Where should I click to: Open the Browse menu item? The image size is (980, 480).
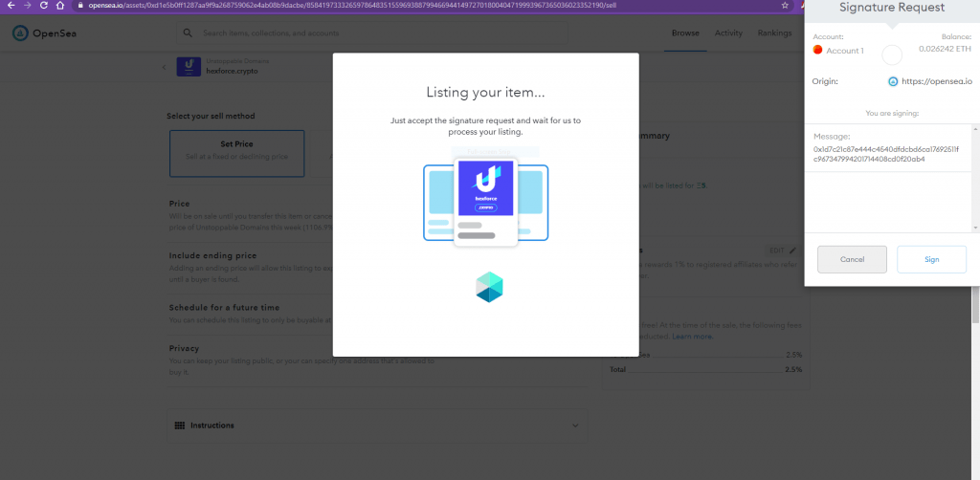click(685, 33)
